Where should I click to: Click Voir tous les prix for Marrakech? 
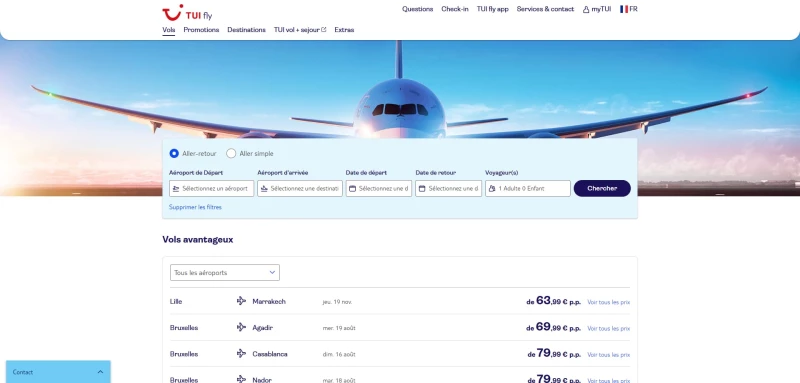point(608,302)
